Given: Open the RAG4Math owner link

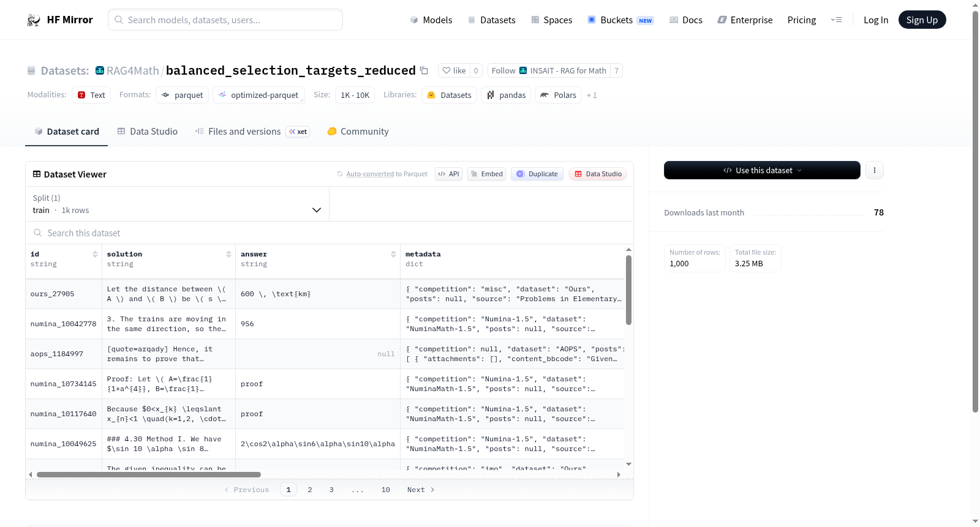Looking at the screenshot, I should coord(132,71).
